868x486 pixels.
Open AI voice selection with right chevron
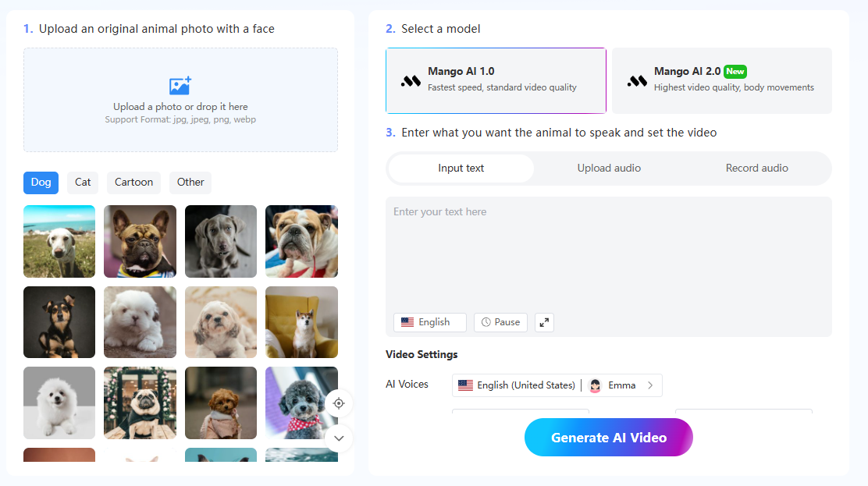(x=650, y=385)
